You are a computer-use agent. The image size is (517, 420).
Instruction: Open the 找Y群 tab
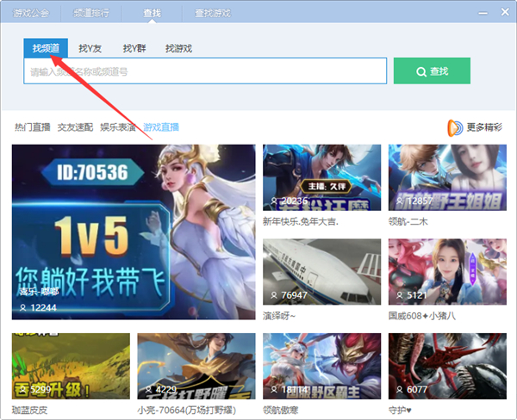[134, 48]
